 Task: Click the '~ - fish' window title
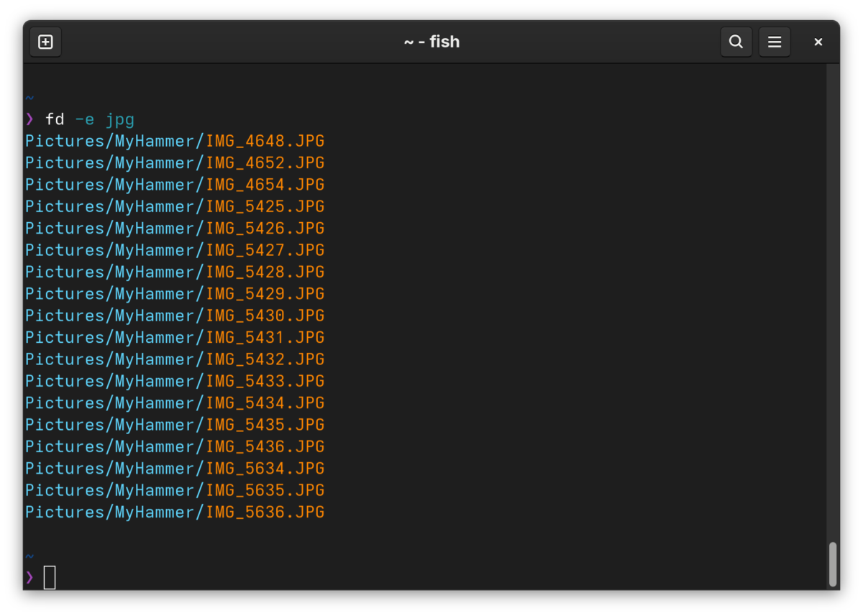point(431,42)
